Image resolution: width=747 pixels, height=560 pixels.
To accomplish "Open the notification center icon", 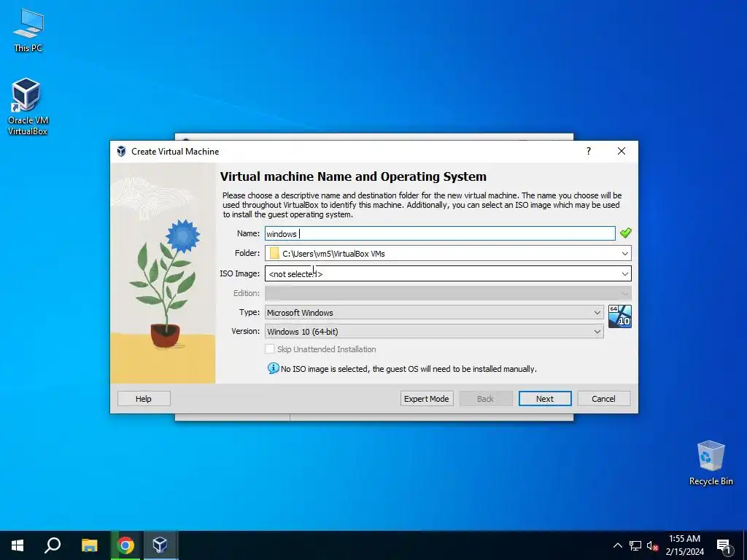I will tap(724, 546).
